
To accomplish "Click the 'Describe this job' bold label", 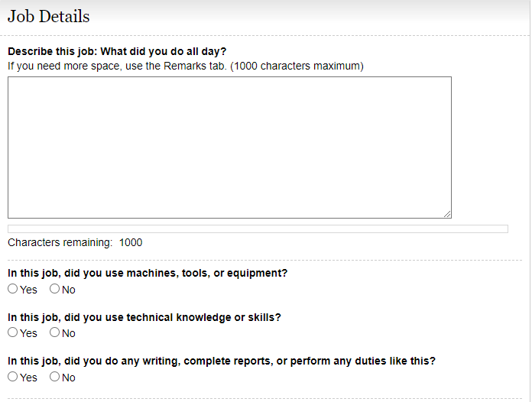I will (x=117, y=52).
